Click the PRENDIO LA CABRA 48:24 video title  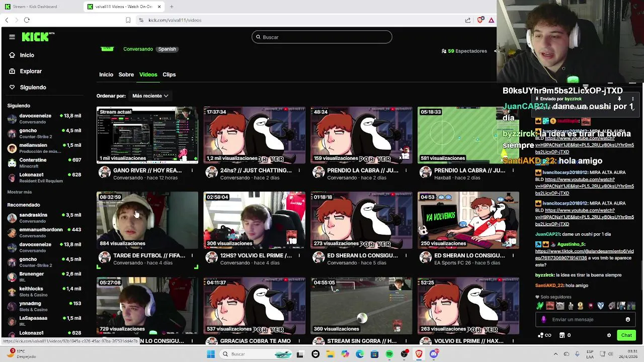(x=362, y=170)
